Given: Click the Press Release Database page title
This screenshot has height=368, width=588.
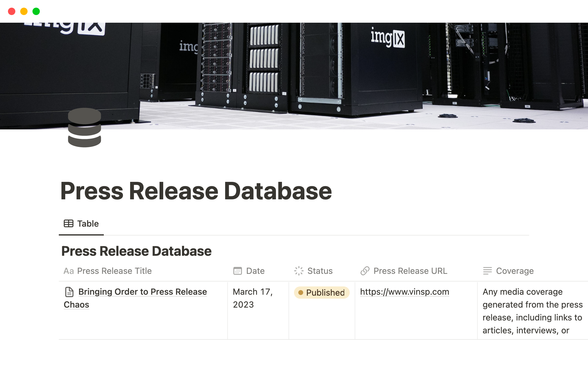Looking at the screenshot, I should coord(196,191).
